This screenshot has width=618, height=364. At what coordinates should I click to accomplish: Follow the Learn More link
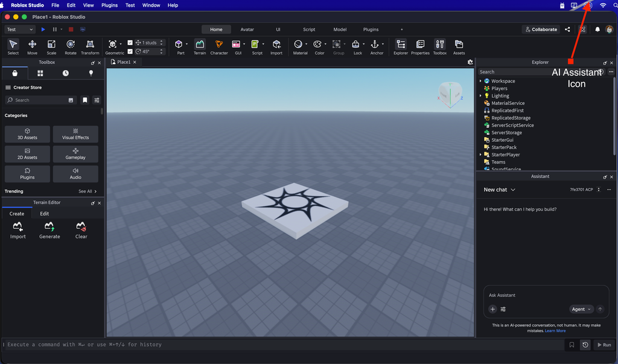pyautogui.click(x=555, y=331)
